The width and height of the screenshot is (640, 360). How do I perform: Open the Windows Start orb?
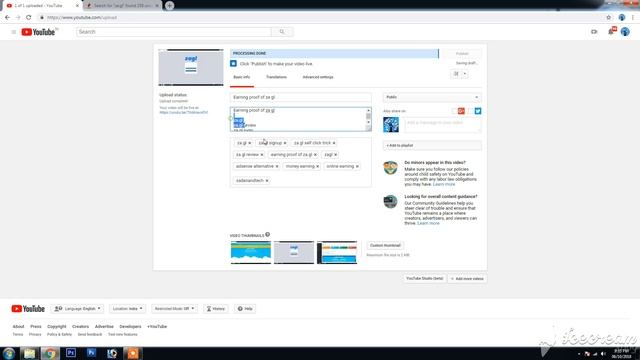pyautogui.click(x=9, y=353)
